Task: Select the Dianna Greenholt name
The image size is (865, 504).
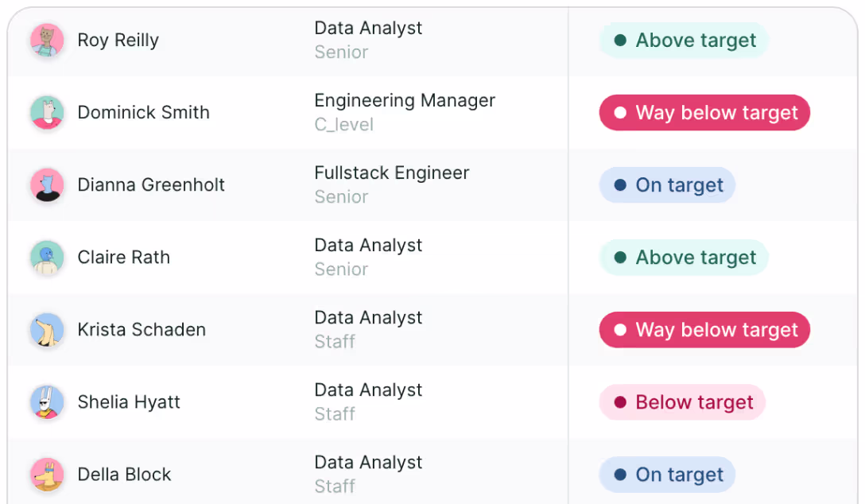Action: [x=151, y=185]
